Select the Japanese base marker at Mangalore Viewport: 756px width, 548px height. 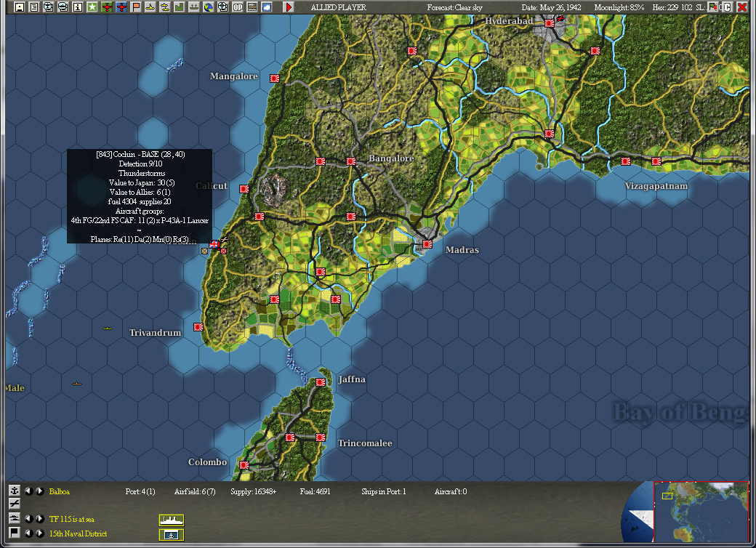[275, 78]
